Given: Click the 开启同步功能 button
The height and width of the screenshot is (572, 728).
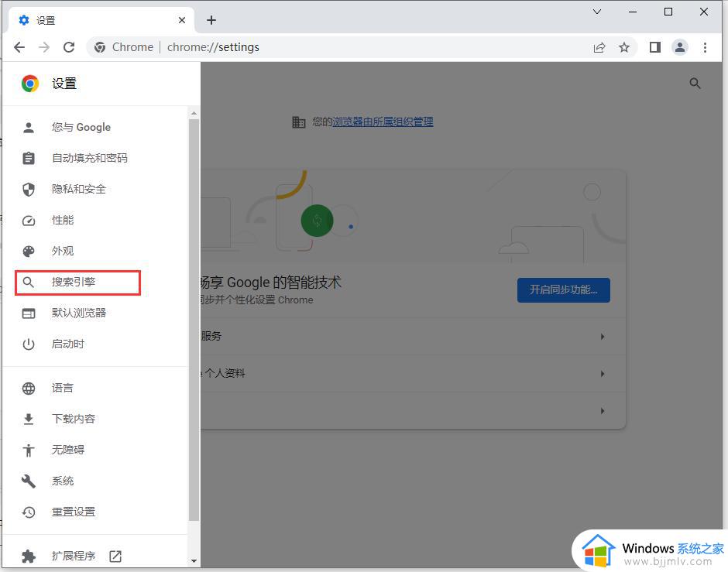Looking at the screenshot, I should [563, 290].
